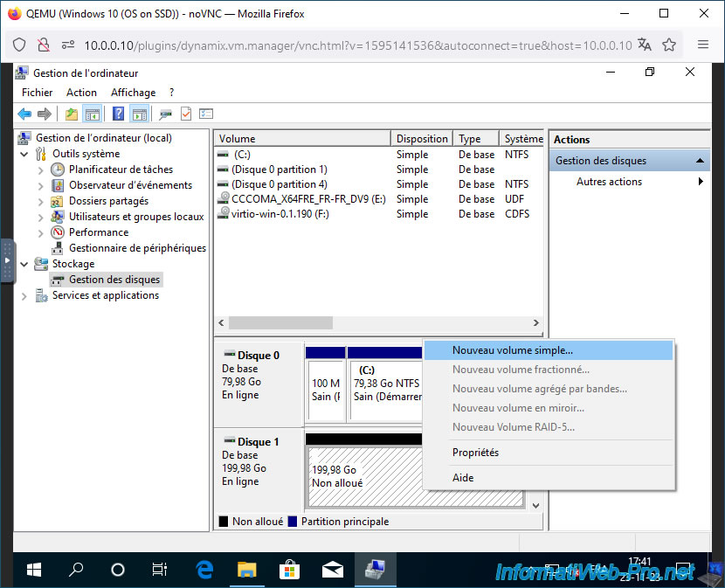Click the Disque 0 disk label

[x=258, y=356]
